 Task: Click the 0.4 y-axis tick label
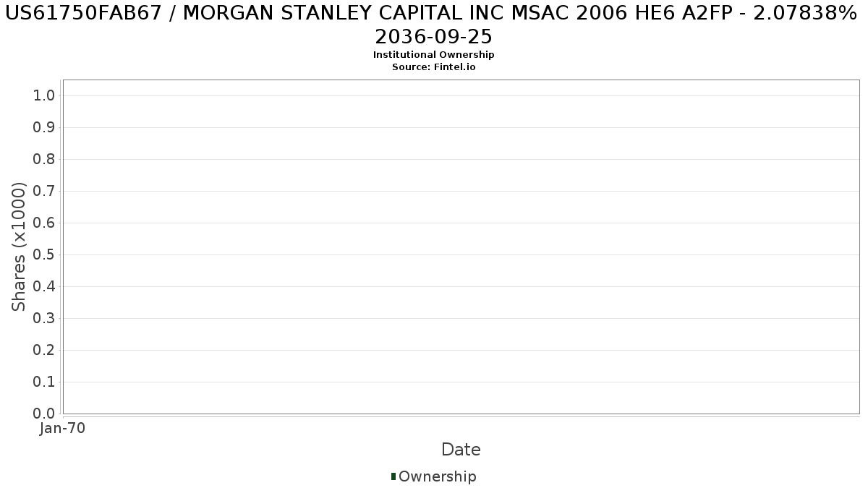[44, 287]
